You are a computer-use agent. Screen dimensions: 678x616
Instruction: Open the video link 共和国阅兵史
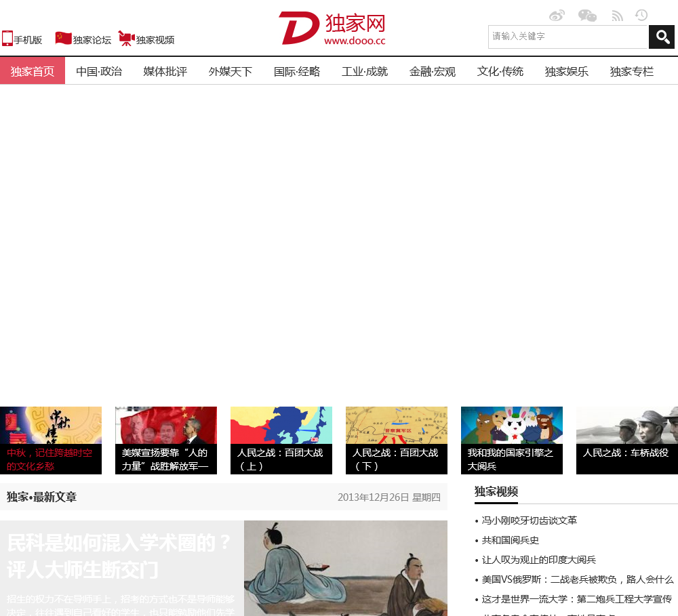pos(511,540)
